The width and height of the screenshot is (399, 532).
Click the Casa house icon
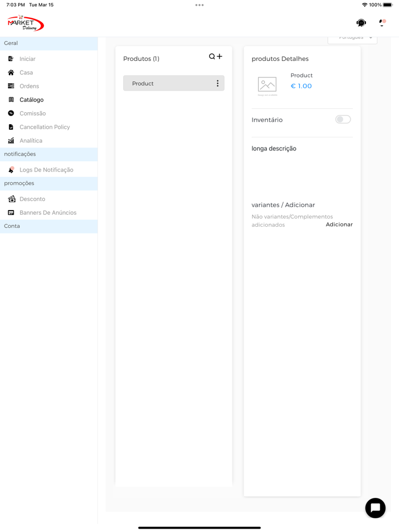pyautogui.click(x=11, y=72)
